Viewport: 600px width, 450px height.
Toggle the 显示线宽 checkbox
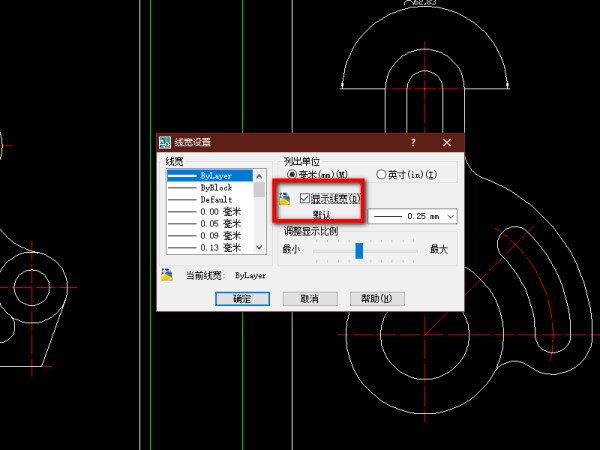[x=305, y=198]
